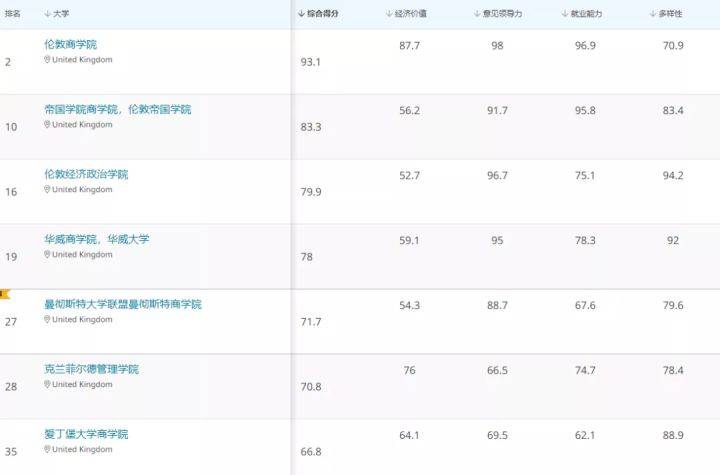Select overall score 66.8 cell
Screen dimensions: 720x475
(x=311, y=452)
